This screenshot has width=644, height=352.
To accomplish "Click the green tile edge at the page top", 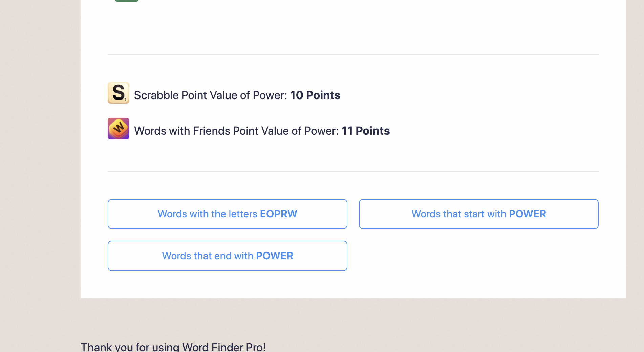I will coord(127,1).
